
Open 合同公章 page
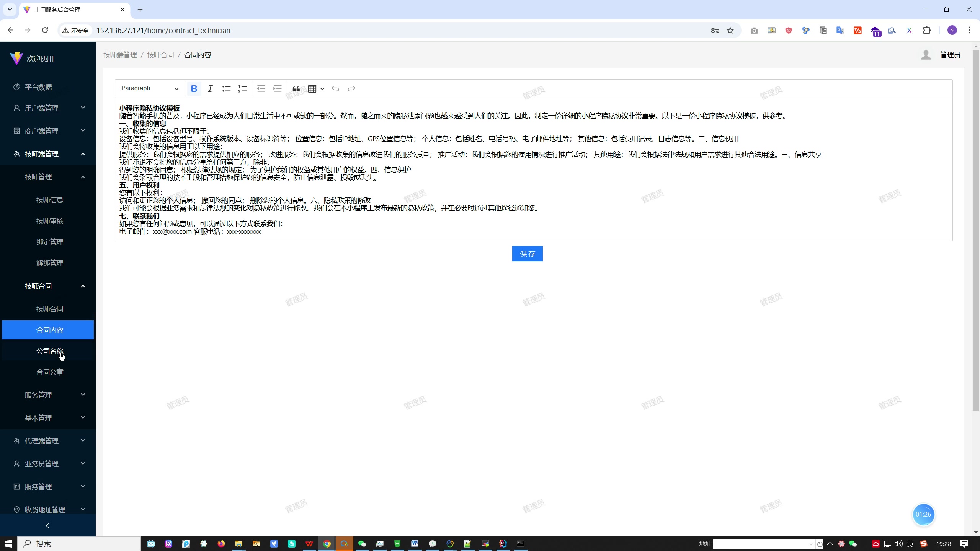click(x=48, y=372)
